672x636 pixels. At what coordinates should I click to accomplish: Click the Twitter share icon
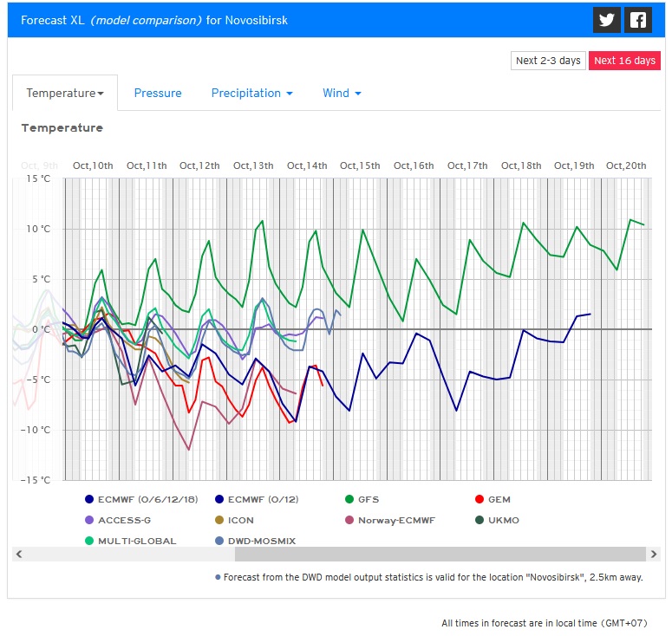[607, 20]
